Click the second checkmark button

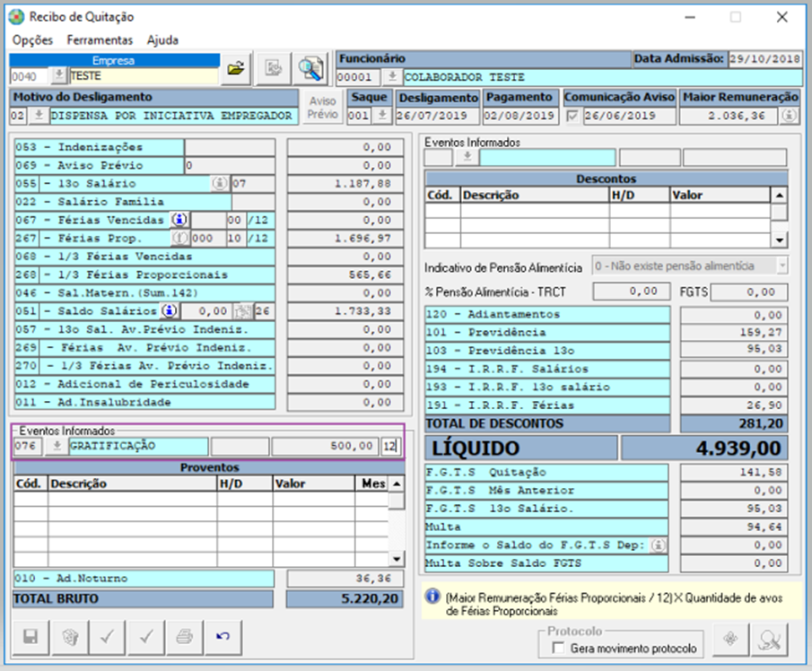click(146, 637)
